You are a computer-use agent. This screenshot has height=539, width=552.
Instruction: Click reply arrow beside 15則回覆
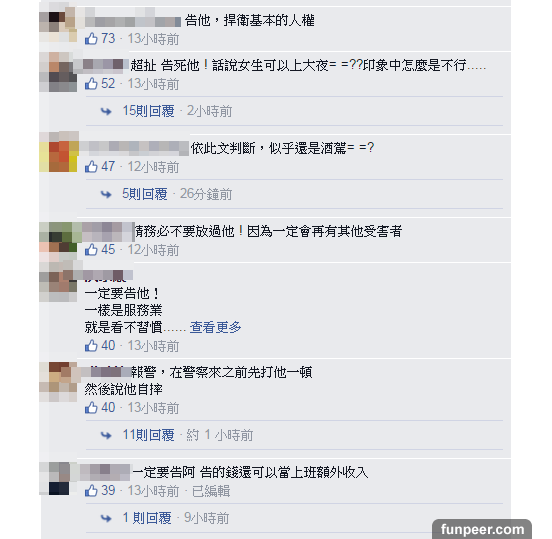point(106,112)
